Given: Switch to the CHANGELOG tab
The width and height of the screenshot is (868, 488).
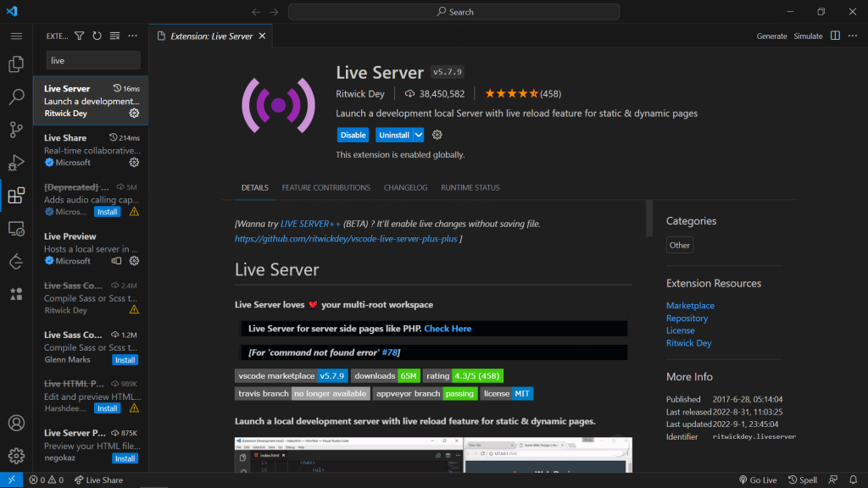Looking at the screenshot, I should [x=405, y=187].
